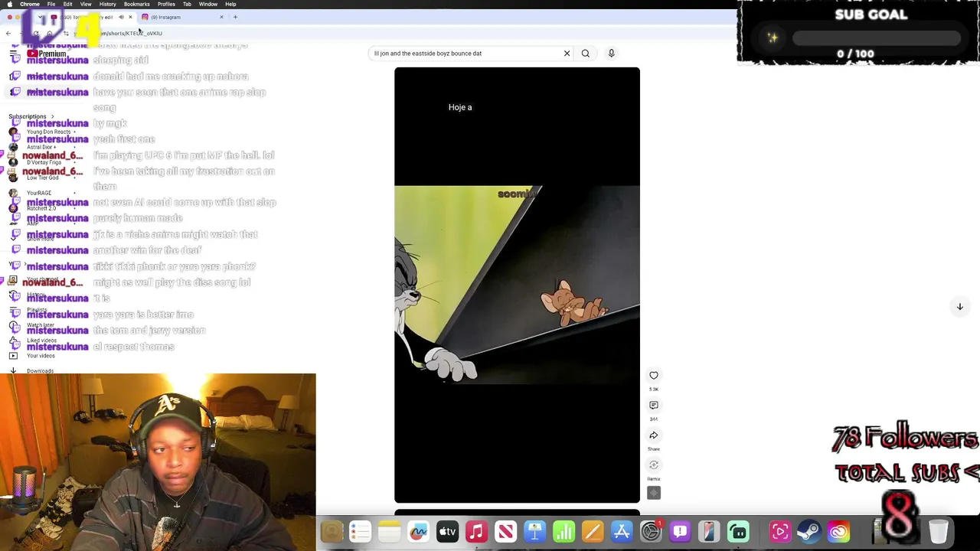Open Apple News from the dock
This screenshot has width=980, height=551.
pyautogui.click(x=505, y=532)
